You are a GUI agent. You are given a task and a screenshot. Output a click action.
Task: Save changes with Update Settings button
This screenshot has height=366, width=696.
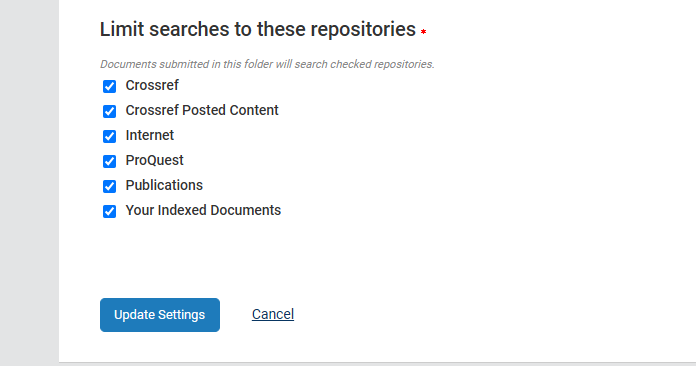tap(160, 315)
